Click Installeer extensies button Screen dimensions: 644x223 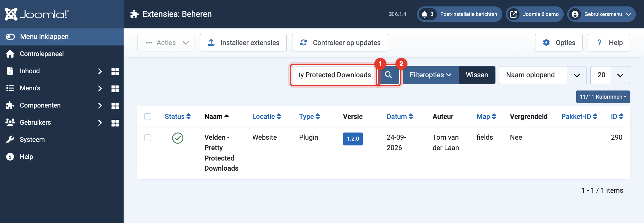point(243,43)
